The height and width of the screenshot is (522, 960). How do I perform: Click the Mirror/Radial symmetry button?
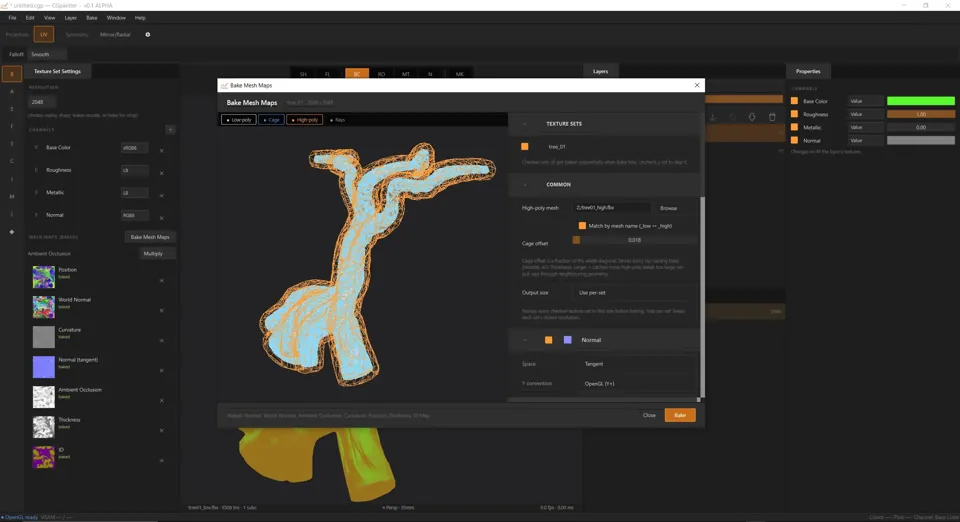click(115, 35)
